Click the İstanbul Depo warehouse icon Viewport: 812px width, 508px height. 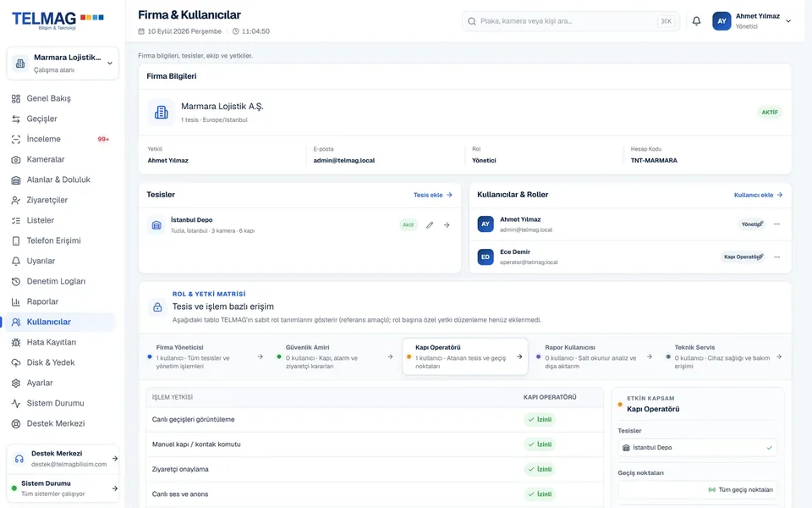click(156, 225)
